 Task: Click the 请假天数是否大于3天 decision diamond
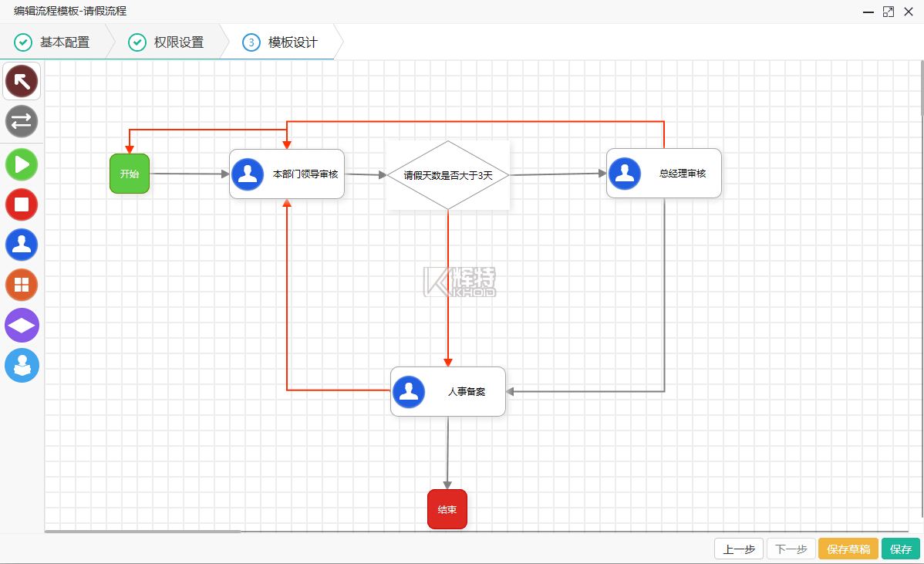pyautogui.click(x=447, y=175)
